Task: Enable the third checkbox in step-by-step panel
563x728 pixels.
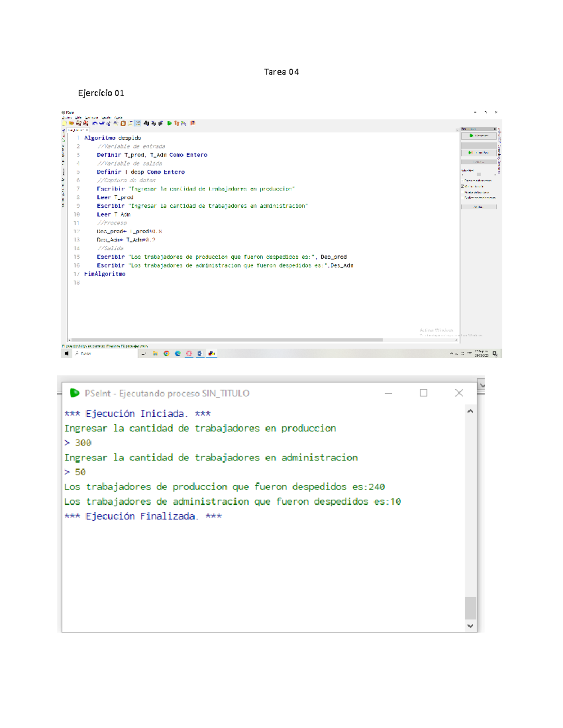Action: point(462,192)
